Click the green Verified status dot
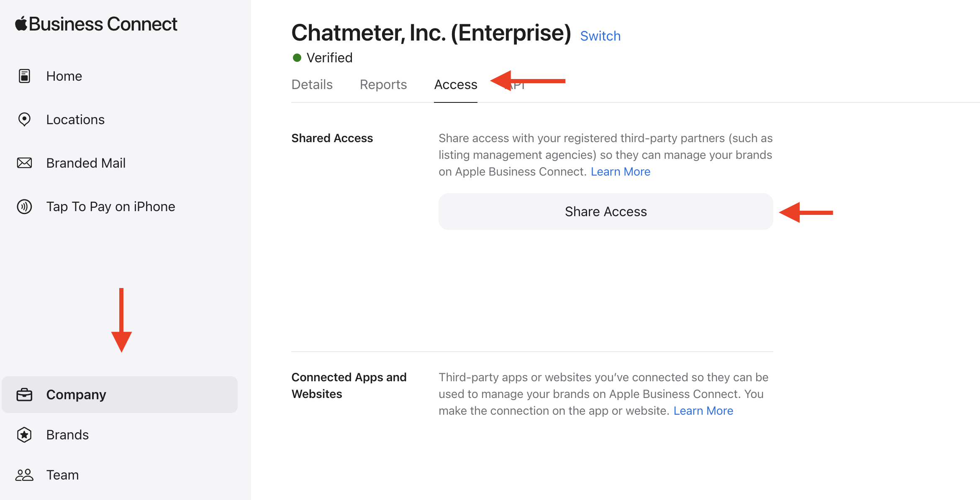 pos(297,58)
